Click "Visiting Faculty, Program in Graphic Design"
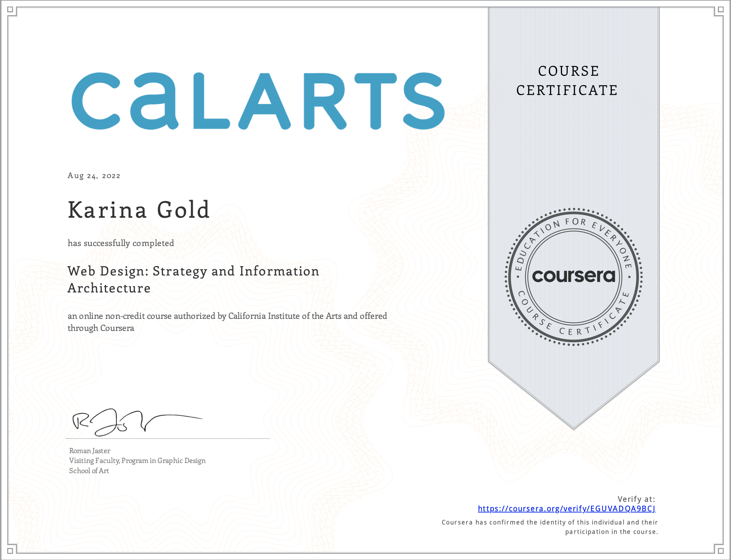Viewport: 731px width, 560px height. point(137,461)
